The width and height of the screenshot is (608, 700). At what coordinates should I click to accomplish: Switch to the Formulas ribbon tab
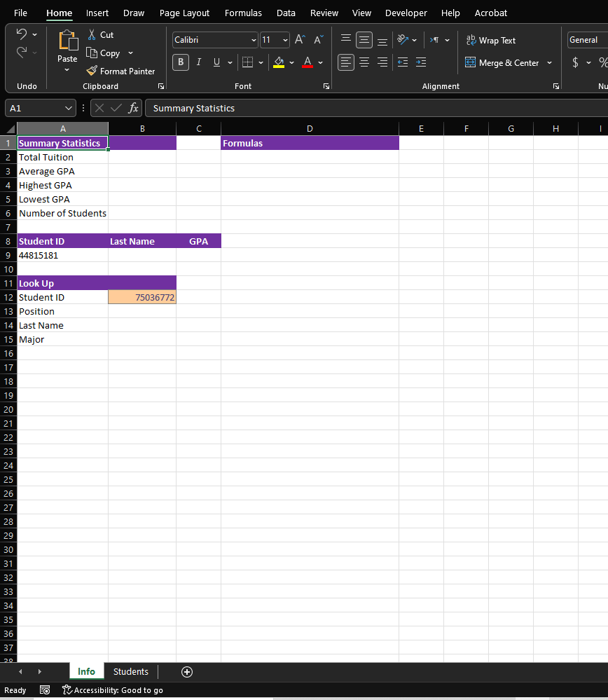pyautogui.click(x=243, y=13)
